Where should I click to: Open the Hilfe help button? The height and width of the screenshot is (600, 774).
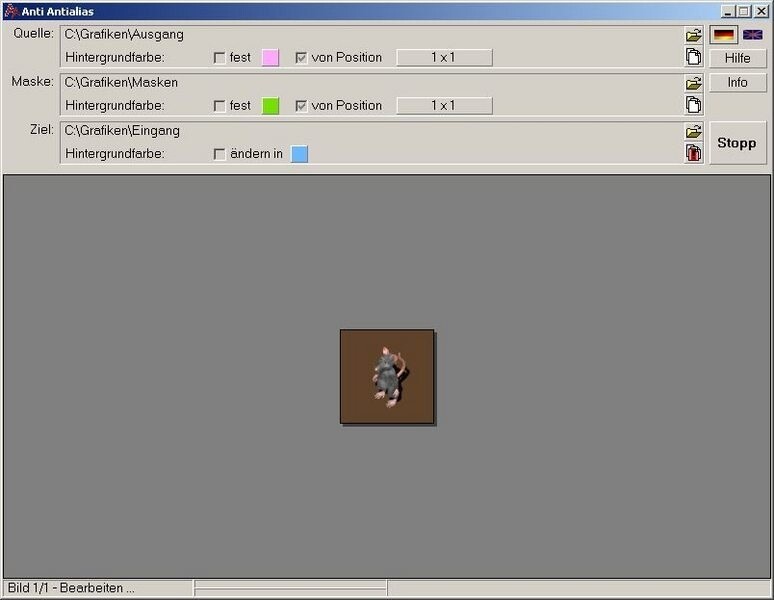tap(737, 58)
